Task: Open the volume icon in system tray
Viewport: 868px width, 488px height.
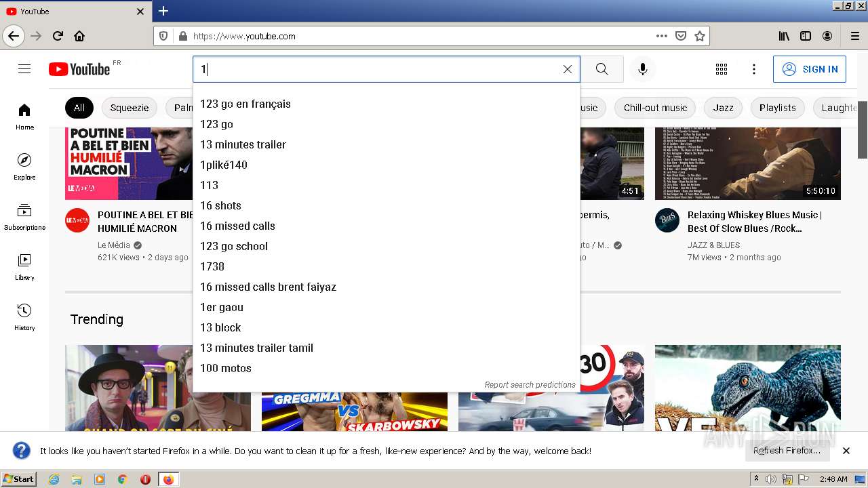Action: click(x=771, y=479)
